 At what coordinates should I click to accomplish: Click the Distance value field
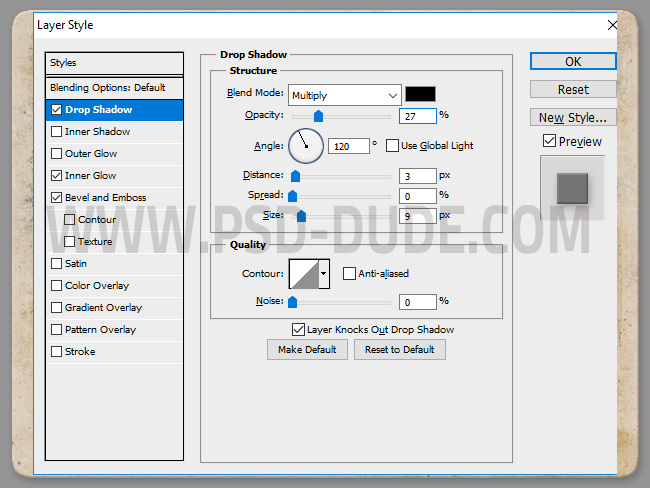coord(417,176)
